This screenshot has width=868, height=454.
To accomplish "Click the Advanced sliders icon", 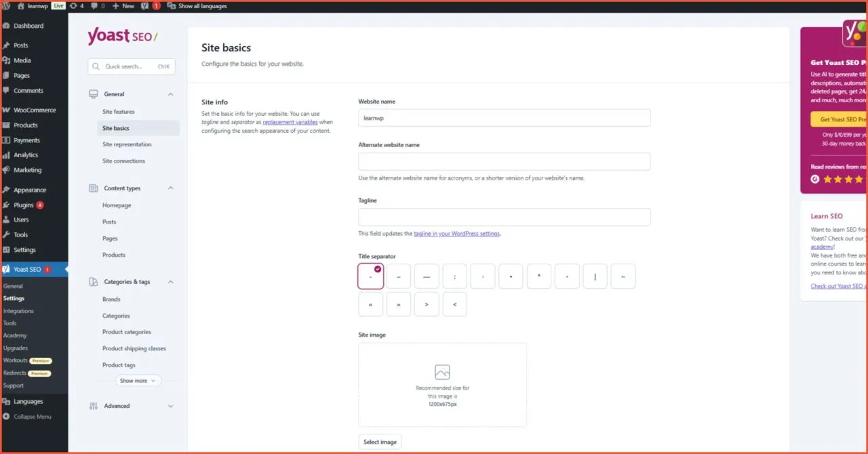I will (92, 405).
